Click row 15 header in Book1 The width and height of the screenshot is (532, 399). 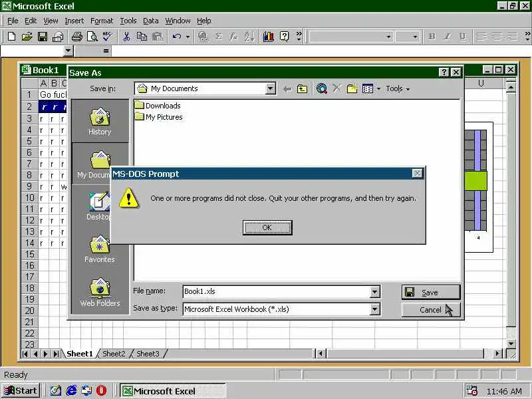coord(29,254)
